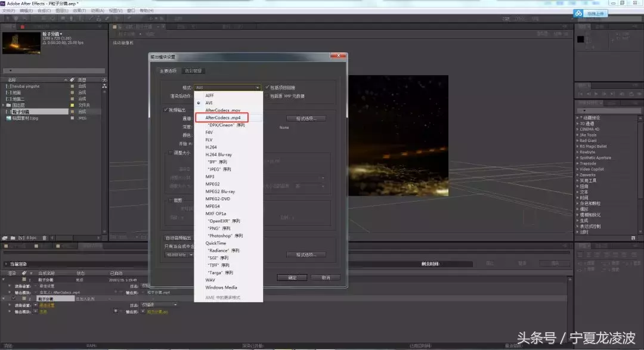Select MPEG4 from the format list

pyautogui.click(x=212, y=206)
